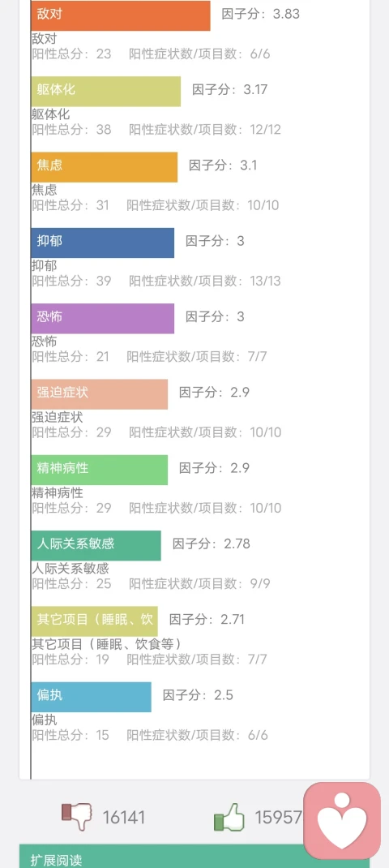Click the 15957 like count

(x=278, y=817)
